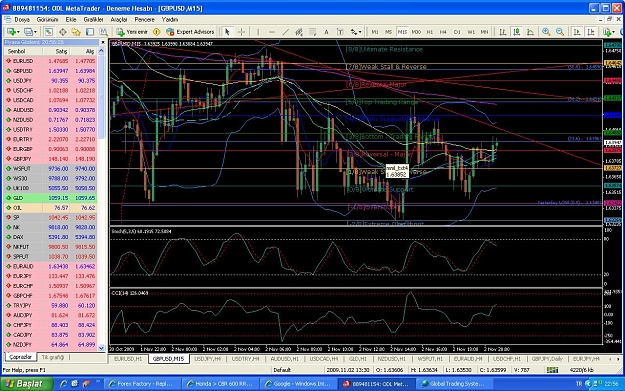Select the text A tool
625x391 pixels.
pyautogui.click(x=326, y=32)
